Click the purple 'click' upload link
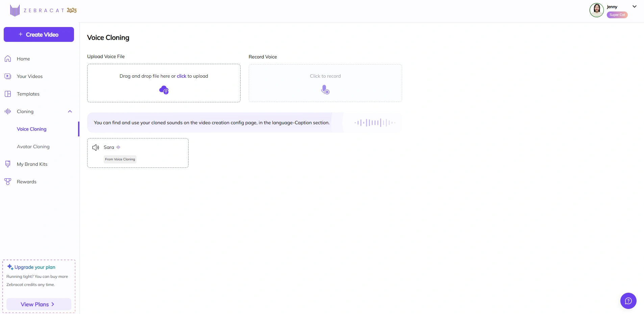644x314 pixels. 181,76
